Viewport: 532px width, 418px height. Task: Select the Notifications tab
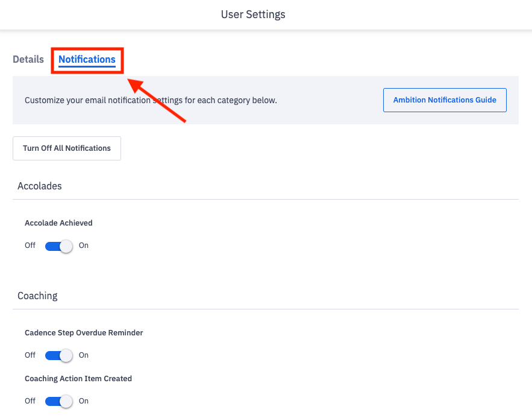click(87, 59)
